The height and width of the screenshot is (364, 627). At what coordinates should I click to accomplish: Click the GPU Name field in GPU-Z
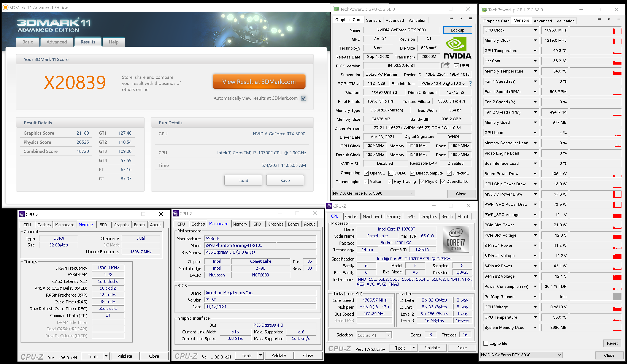(401, 30)
